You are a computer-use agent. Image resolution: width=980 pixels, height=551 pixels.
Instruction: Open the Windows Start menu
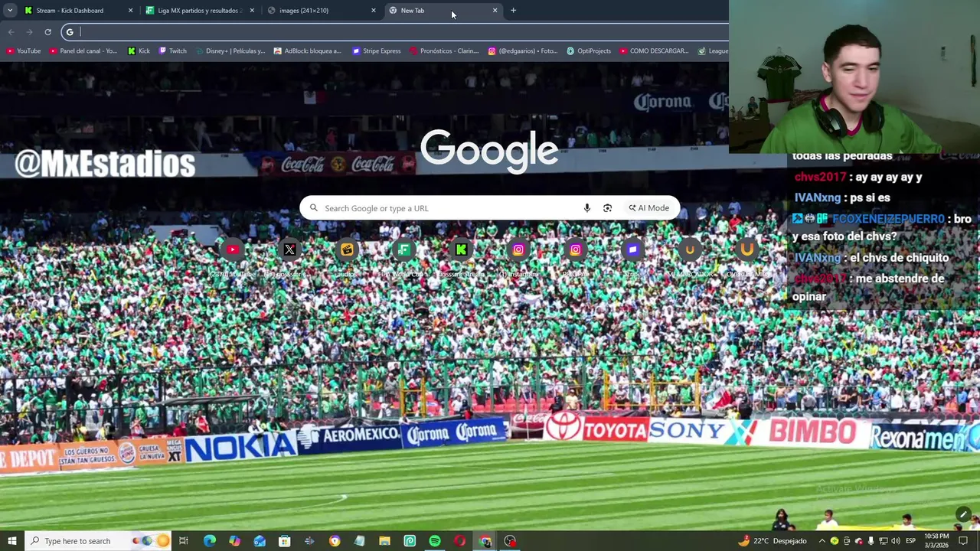coord(11,541)
